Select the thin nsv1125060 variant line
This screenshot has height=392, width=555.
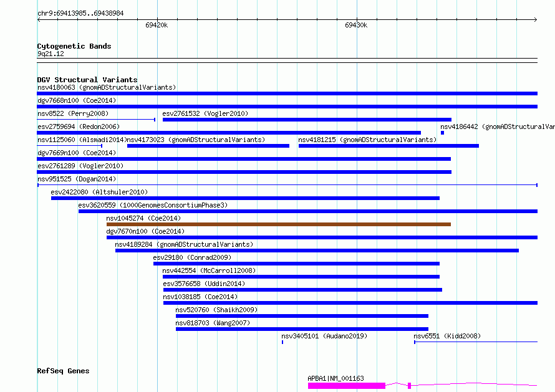(x=69, y=146)
